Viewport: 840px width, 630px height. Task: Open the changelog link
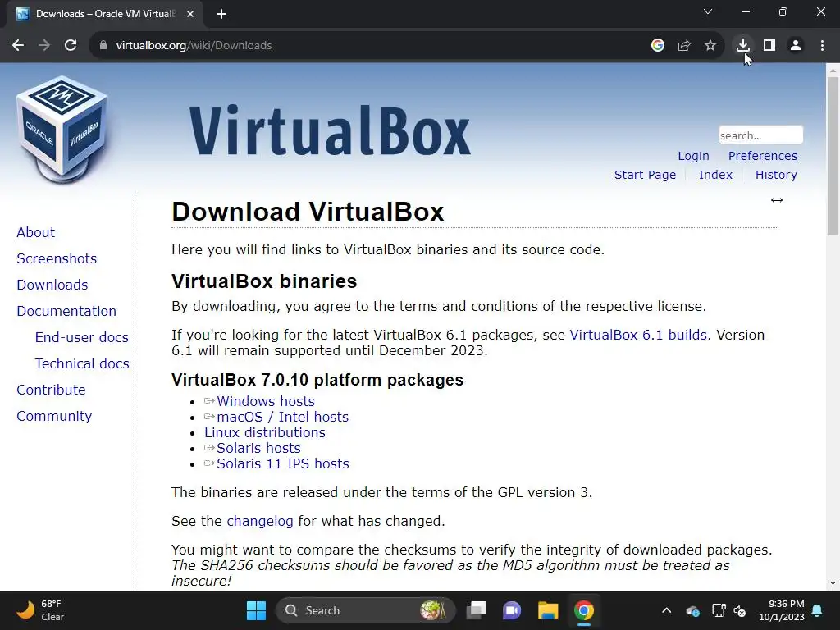260,521
